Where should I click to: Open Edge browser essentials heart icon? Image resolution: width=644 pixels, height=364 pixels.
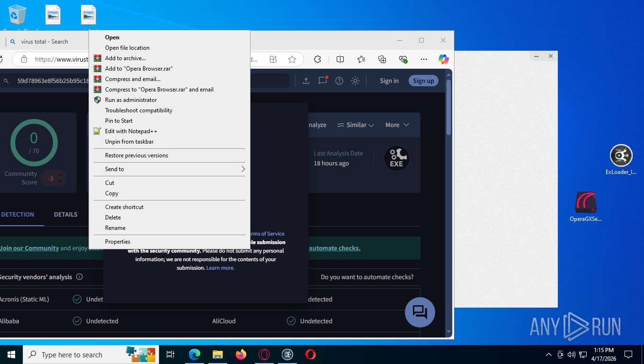(403, 59)
